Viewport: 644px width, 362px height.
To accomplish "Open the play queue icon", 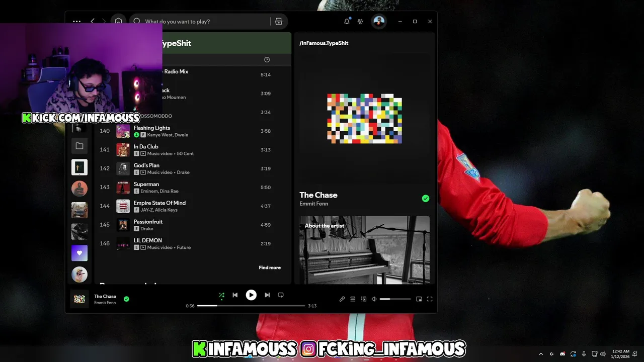I will pos(353,299).
